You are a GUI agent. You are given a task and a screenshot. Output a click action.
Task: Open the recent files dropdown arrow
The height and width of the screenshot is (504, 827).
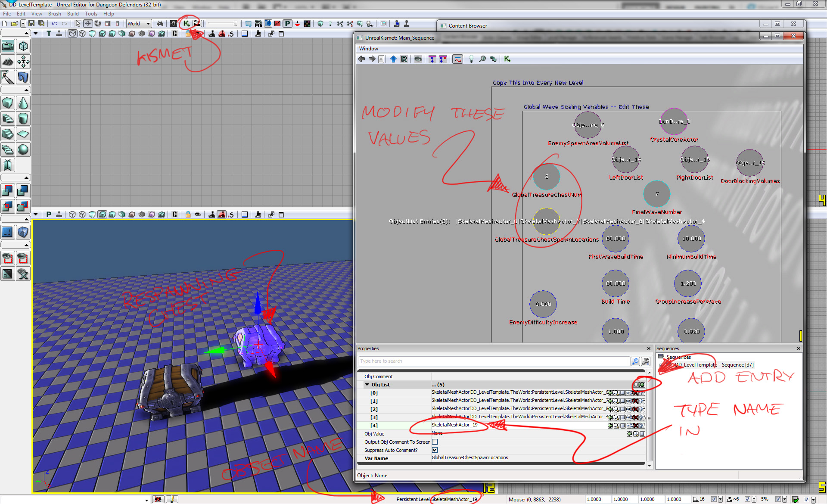pyautogui.click(x=23, y=24)
